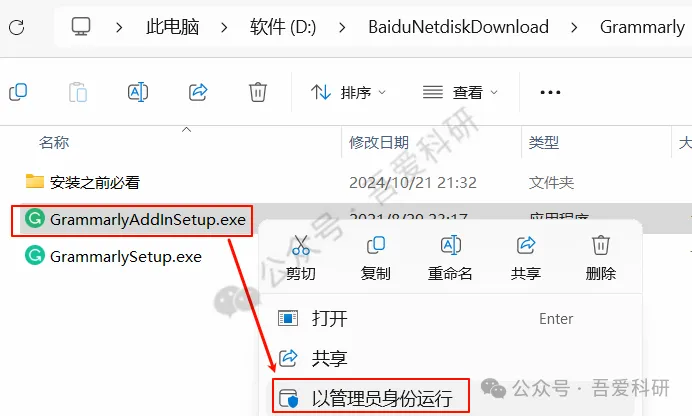The image size is (692, 416).
Task: Open the 排序 sort dropdown
Action: pos(348,92)
